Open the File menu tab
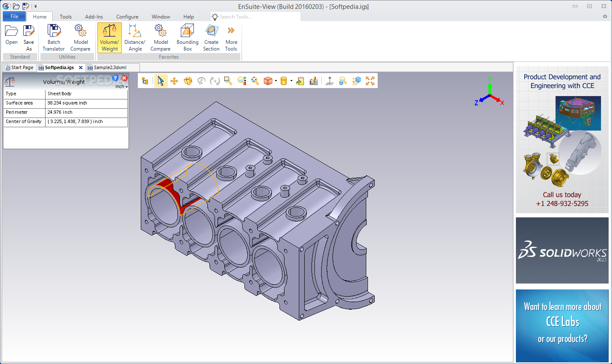This screenshot has width=612, height=364. tap(14, 16)
